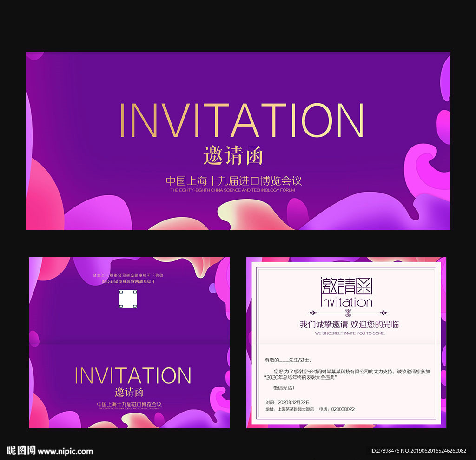Click the large gold INVITATION heading on the top card
Image resolution: width=476 pixels, height=460 pixels.
pos(242,120)
